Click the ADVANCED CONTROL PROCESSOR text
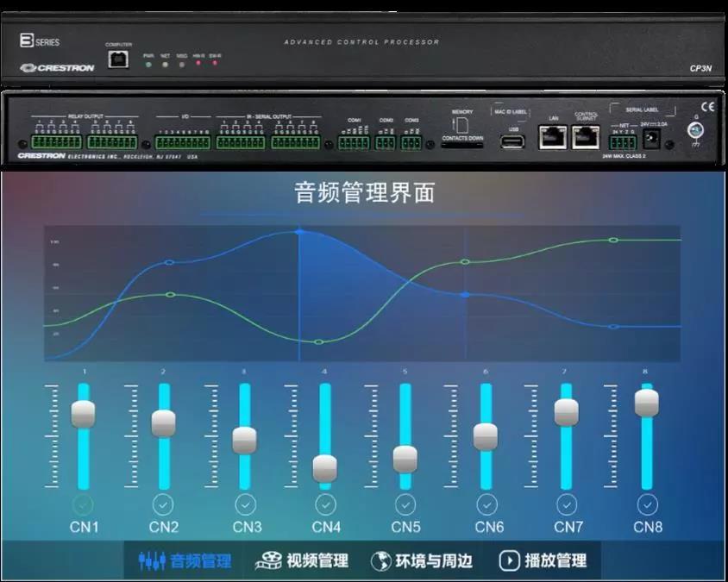The image size is (728, 582). coord(361,42)
